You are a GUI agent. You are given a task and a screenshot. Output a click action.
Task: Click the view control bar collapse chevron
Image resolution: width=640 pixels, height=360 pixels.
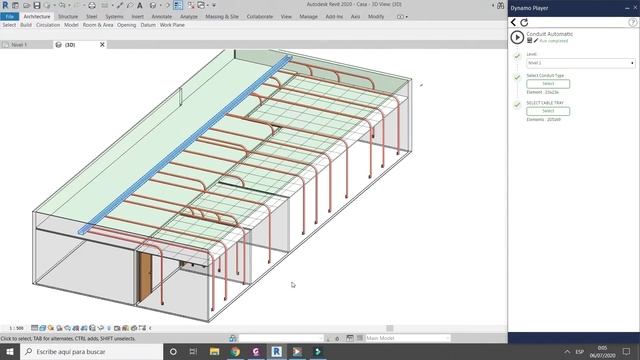tap(150, 328)
